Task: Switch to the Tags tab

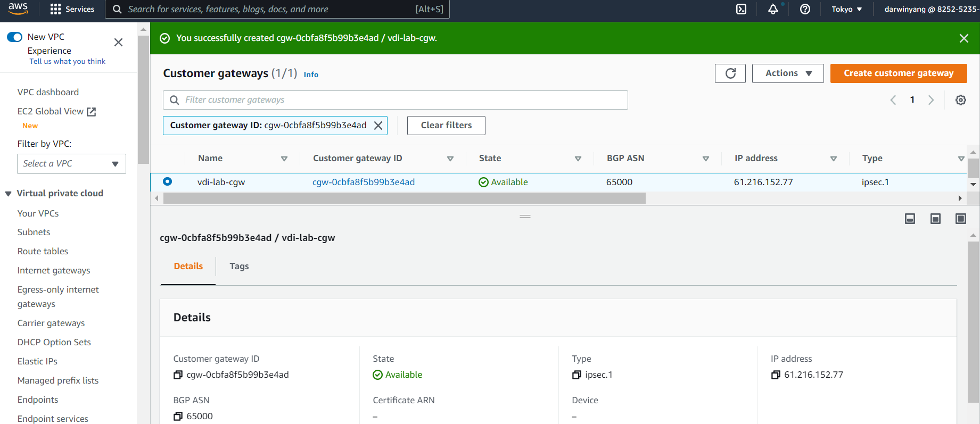Action: [x=239, y=266]
